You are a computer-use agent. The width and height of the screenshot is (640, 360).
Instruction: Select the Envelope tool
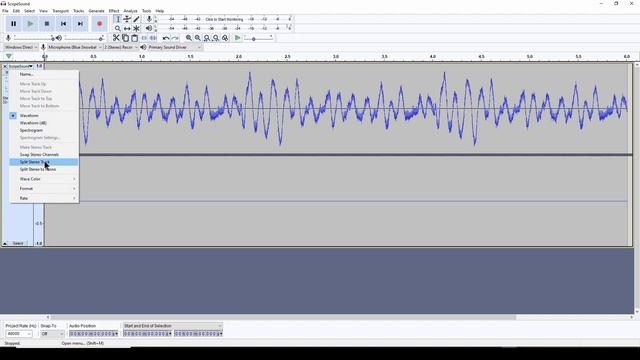(127, 19)
